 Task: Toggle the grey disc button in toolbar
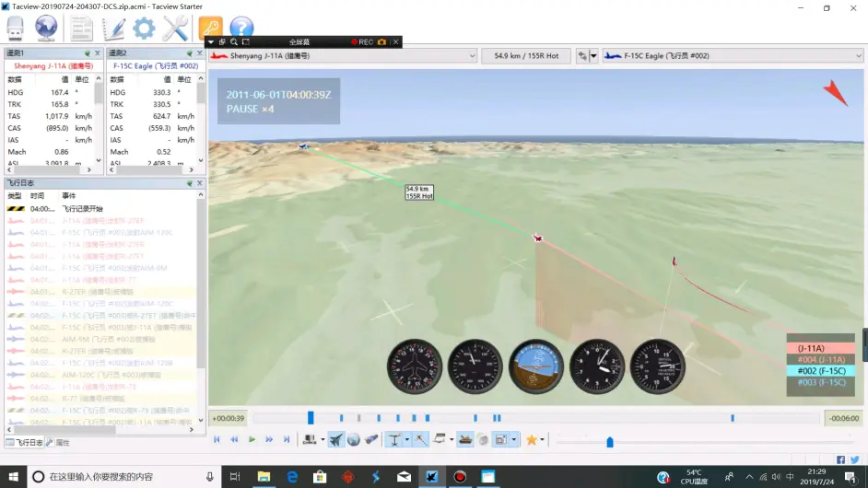[483, 439]
